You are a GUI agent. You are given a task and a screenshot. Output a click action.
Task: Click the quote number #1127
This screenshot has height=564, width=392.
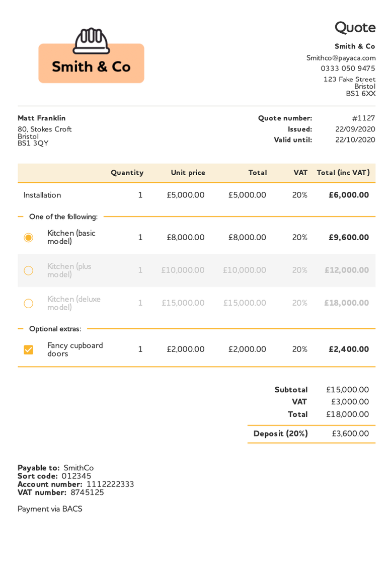click(363, 118)
